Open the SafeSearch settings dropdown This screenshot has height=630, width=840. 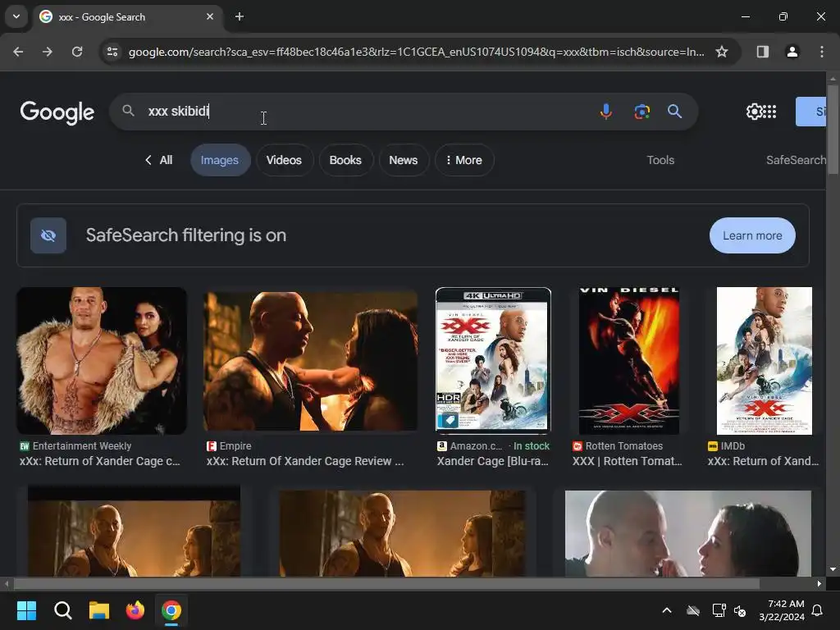pyautogui.click(x=796, y=160)
